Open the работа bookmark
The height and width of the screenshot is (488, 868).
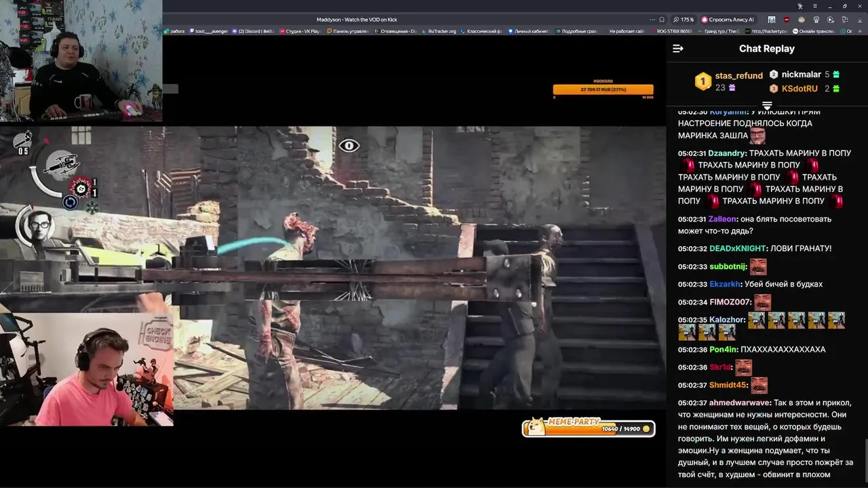coord(175,31)
